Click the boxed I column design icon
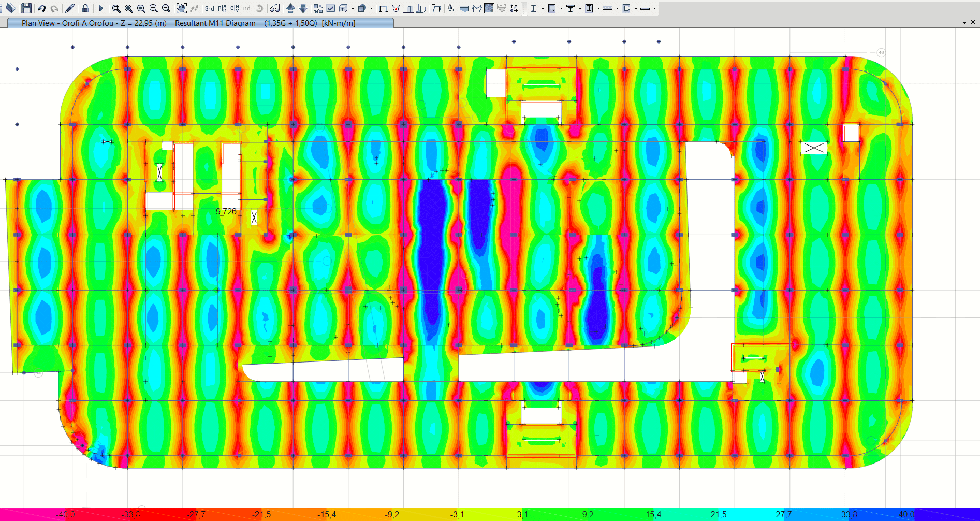Screen dimensions: 980x521 pyautogui.click(x=589, y=8)
